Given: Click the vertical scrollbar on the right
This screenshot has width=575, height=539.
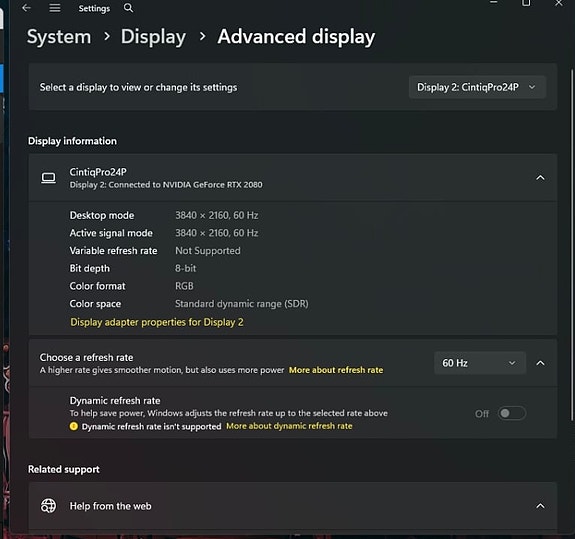Looking at the screenshot, I should 572,245.
